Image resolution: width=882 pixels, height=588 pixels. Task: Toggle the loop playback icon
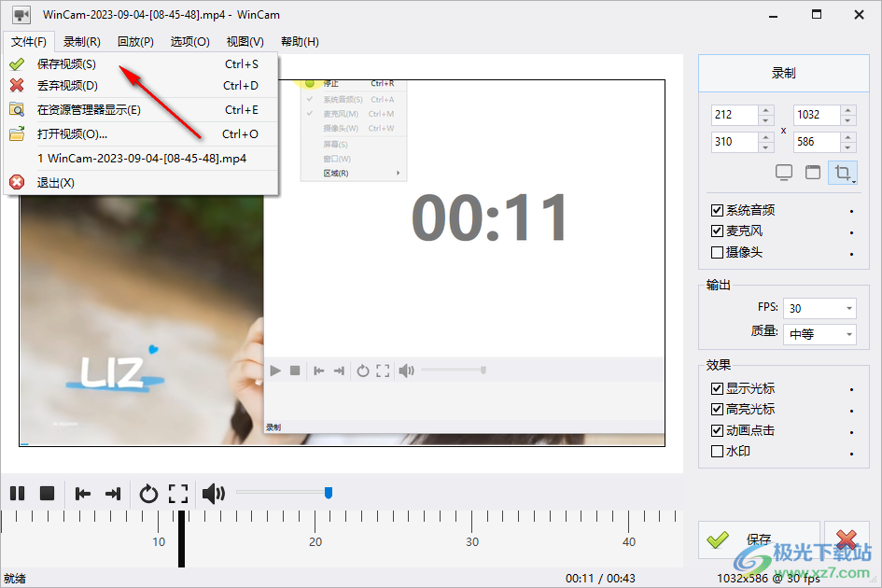148,494
